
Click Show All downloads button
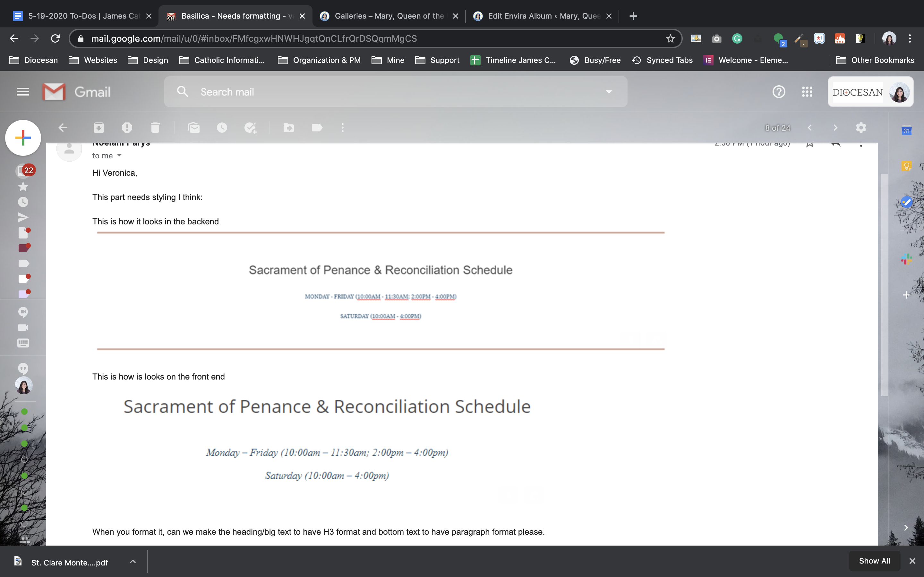coord(874,561)
